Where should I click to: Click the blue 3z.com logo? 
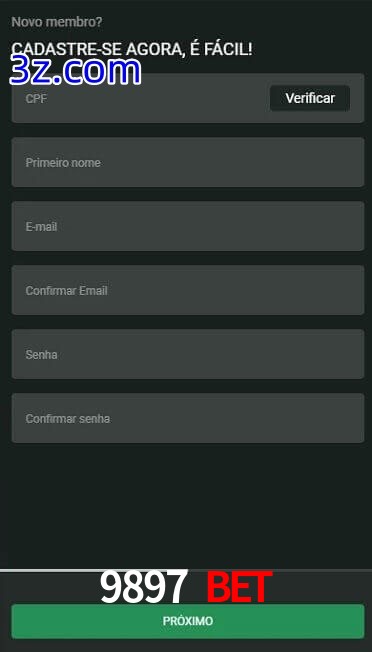tap(75, 71)
